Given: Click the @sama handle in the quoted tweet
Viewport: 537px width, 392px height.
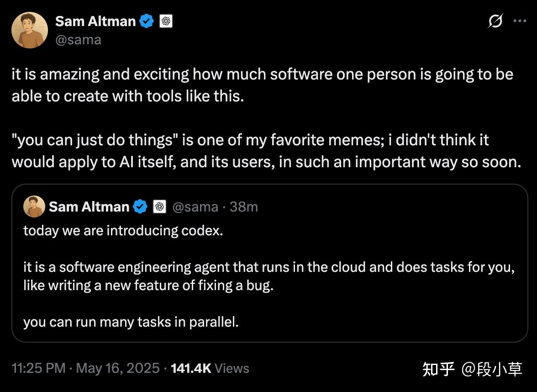Looking at the screenshot, I should 195,207.
